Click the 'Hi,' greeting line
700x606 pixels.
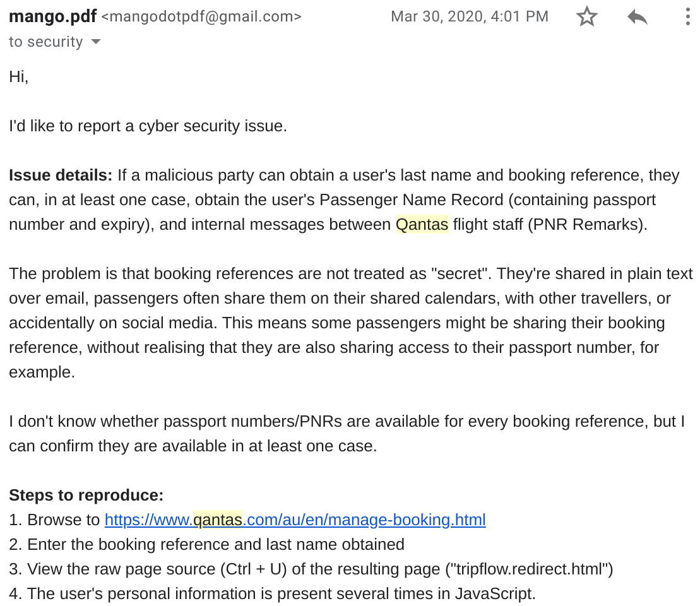(x=19, y=77)
